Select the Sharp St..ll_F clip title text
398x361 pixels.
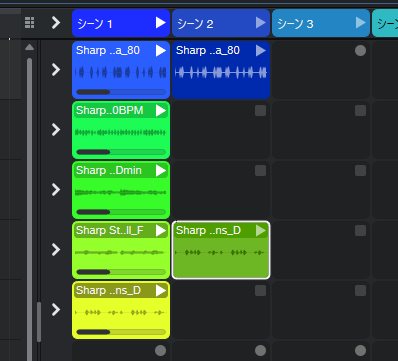tap(110, 230)
